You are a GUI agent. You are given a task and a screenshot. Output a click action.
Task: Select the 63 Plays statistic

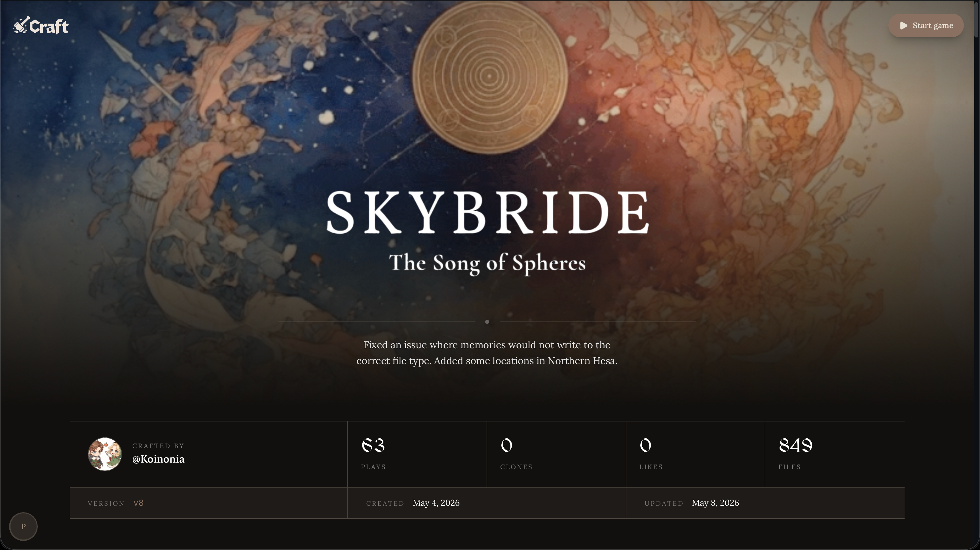[x=417, y=454]
